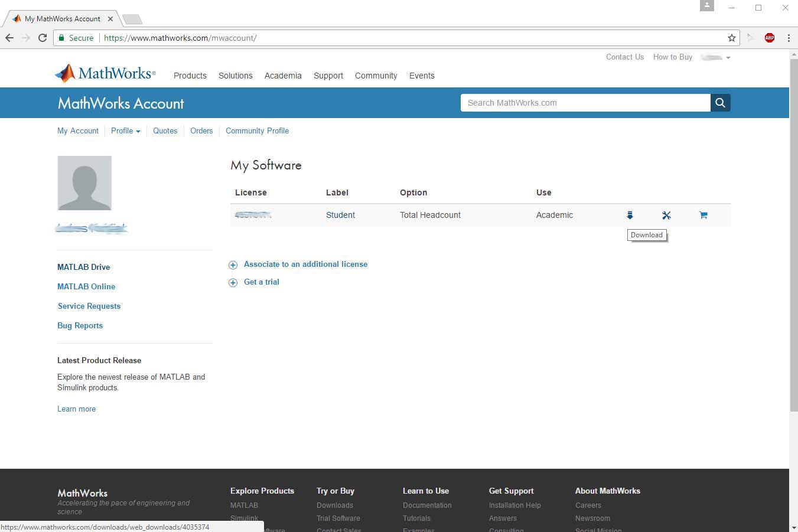Click the Download icon in Student license row

coord(630,216)
